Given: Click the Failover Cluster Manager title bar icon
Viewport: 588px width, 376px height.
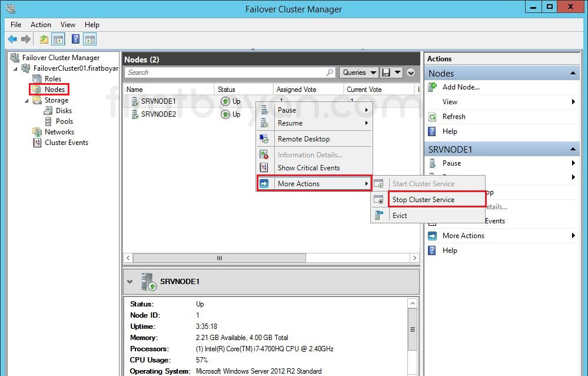Looking at the screenshot, I should coord(11,8).
